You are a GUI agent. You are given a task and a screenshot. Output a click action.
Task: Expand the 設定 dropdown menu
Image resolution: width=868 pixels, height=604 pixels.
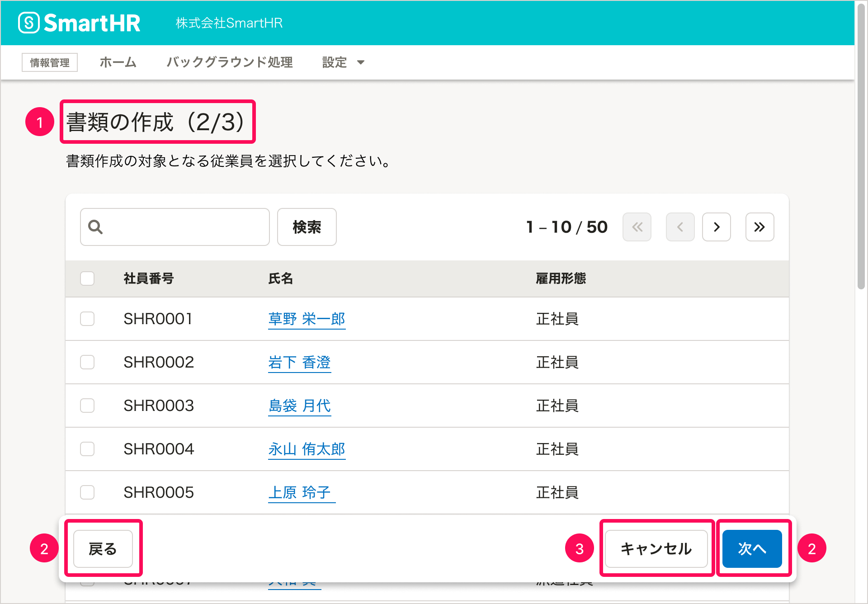(x=343, y=62)
